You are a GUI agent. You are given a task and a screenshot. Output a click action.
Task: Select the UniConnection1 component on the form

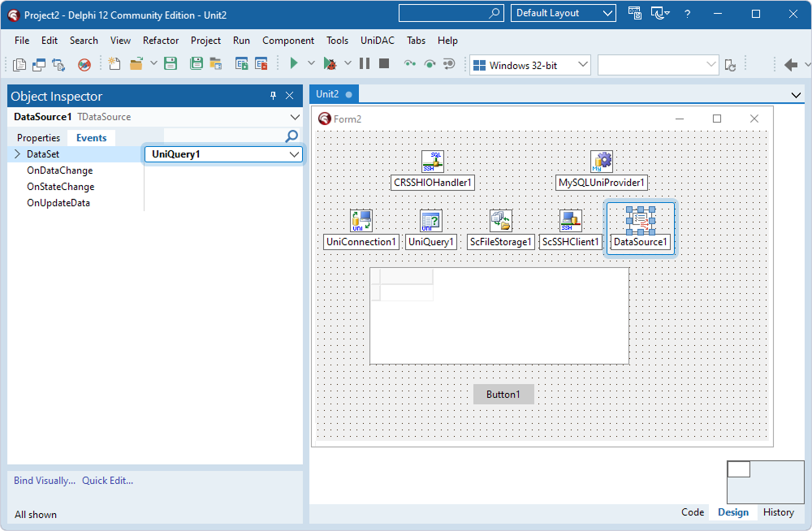pos(361,221)
